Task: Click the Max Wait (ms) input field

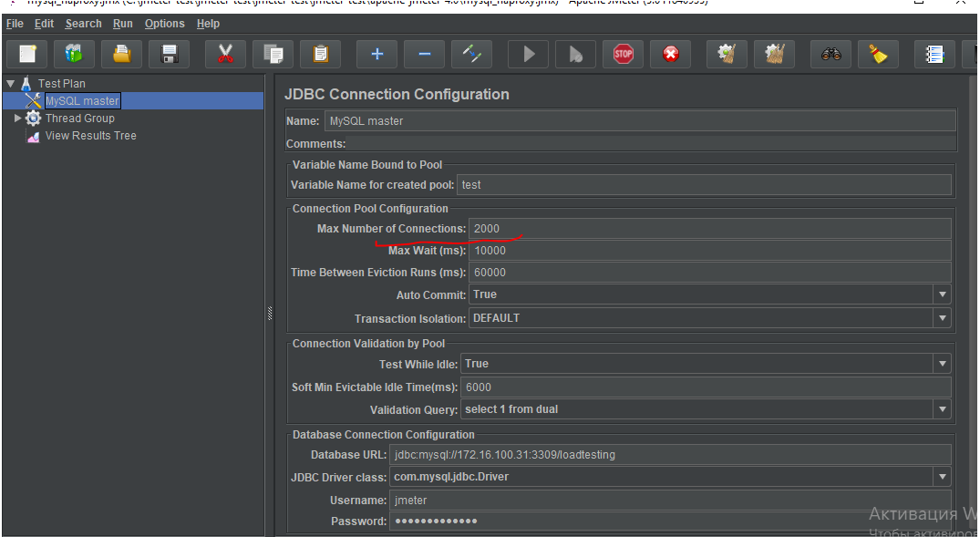Action: click(x=638, y=250)
